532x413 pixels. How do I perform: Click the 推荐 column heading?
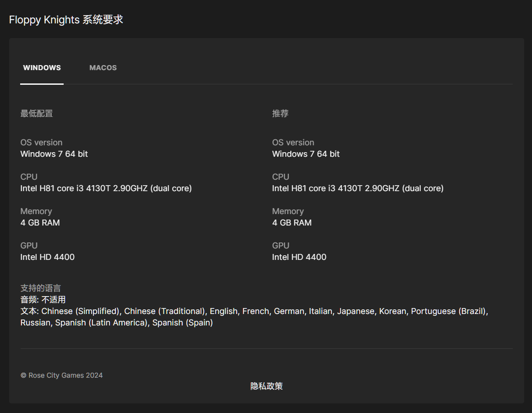click(x=280, y=113)
